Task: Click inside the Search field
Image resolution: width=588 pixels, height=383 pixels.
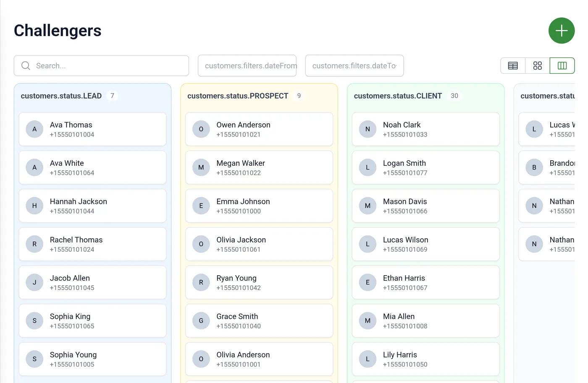Action: 101,66
